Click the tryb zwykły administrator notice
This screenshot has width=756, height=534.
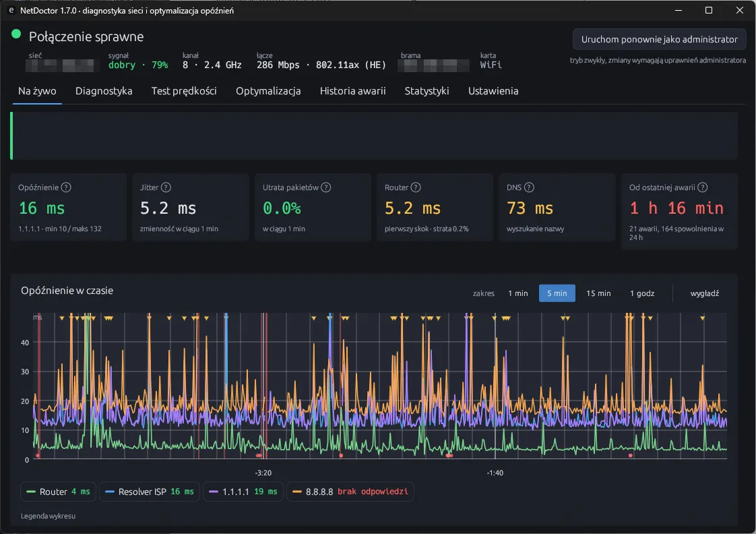[658, 60]
